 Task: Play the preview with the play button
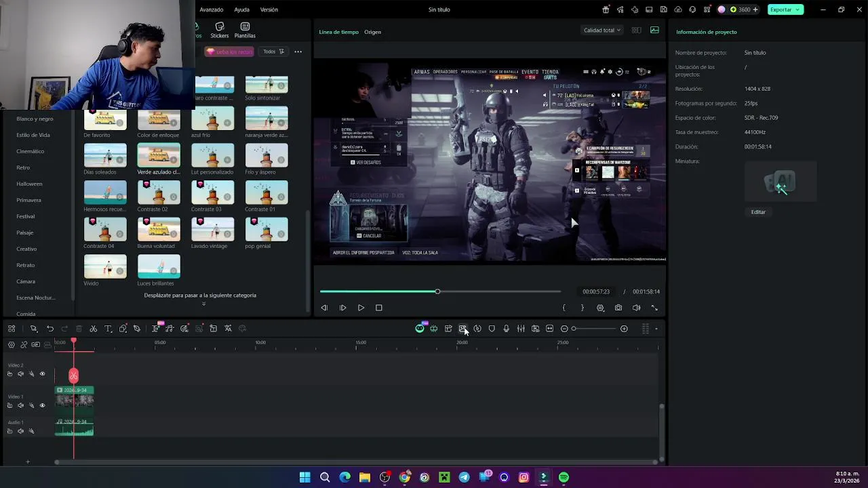click(x=361, y=308)
